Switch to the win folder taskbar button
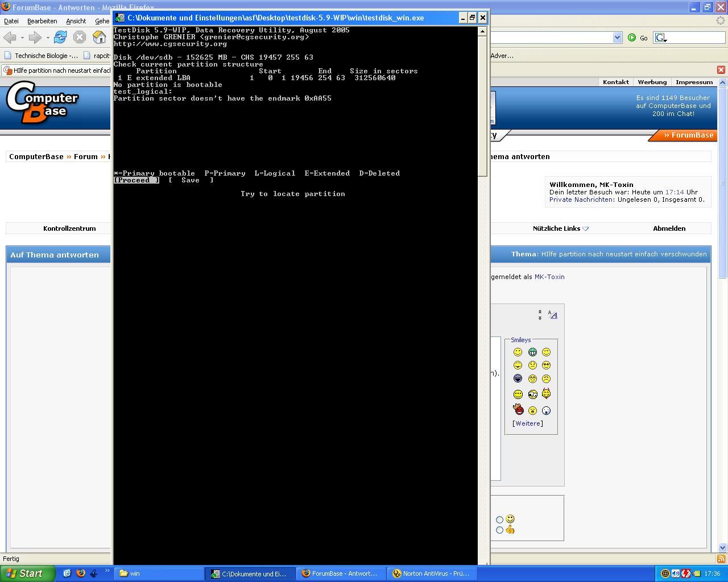 coord(159,573)
